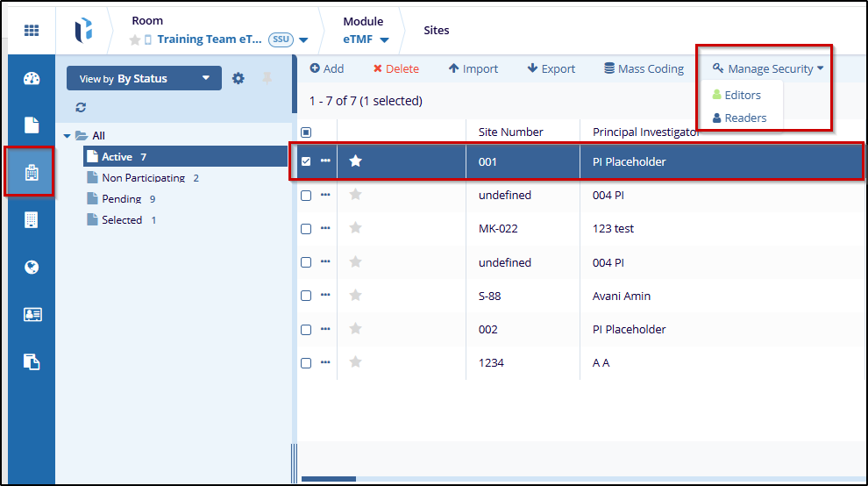Open the Dashboard gauge icon in sidebar
The height and width of the screenshot is (486, 868).
(x=32, y=79)
